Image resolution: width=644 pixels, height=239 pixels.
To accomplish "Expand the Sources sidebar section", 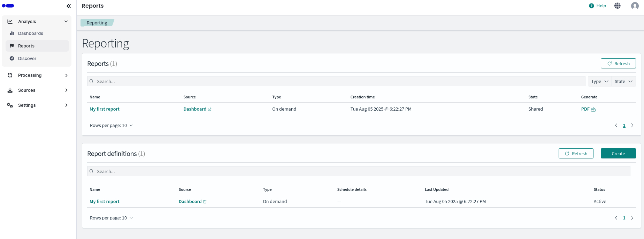I will 38,90.
